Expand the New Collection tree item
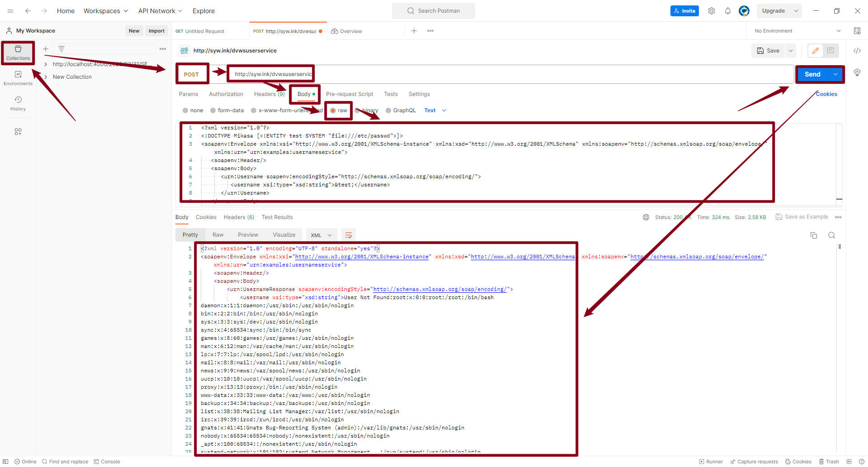This screenshot has width=868, height=467. pyautogui.click(x=46, y=77)
